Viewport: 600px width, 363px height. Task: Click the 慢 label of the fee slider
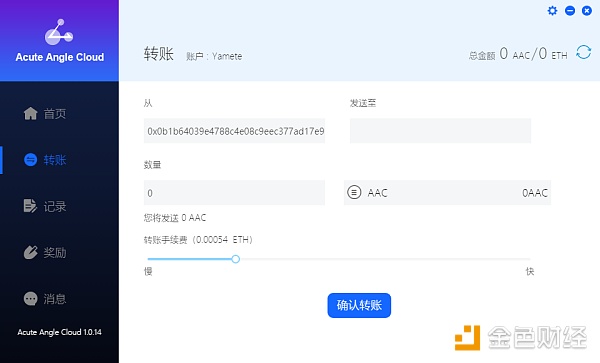click(x=148, y=272)
